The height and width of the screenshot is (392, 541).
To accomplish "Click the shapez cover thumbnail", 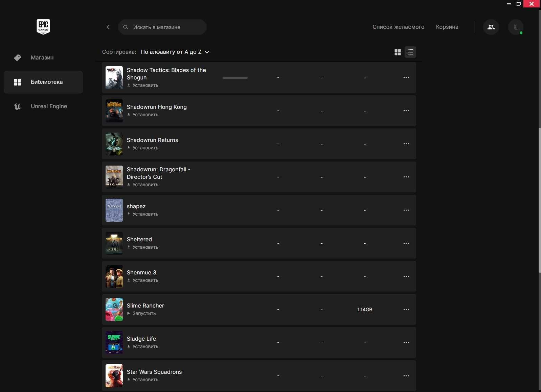I will (114, 210).
